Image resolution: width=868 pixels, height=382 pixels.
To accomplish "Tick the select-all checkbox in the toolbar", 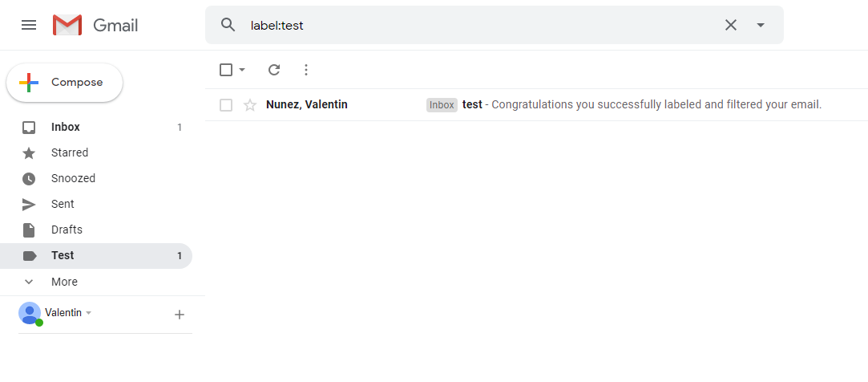I will [x=226, y=70].
